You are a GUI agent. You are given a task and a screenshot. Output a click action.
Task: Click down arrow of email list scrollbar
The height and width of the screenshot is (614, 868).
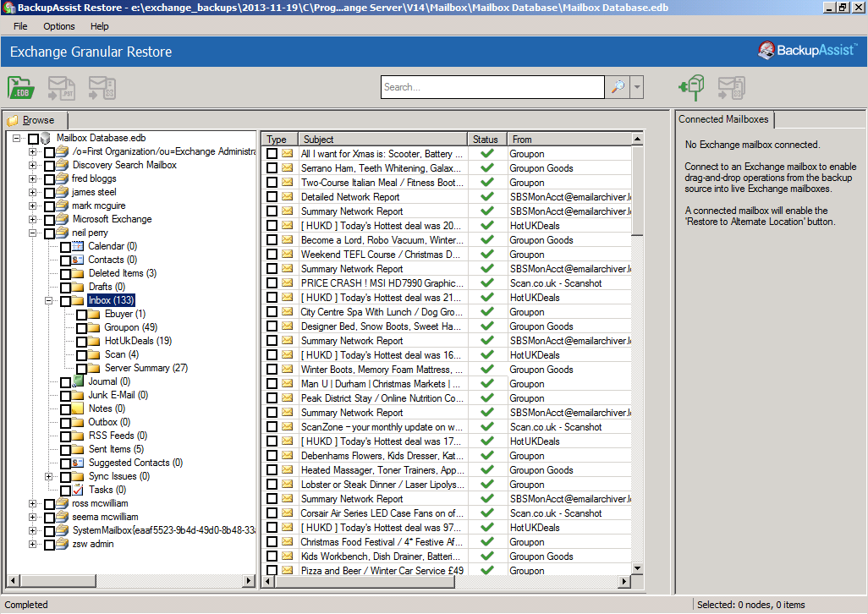(637, 568)
